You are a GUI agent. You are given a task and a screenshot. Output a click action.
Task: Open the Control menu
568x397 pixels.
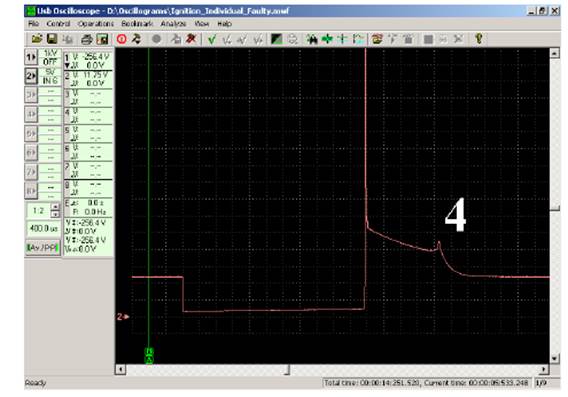tap(58, 24)
